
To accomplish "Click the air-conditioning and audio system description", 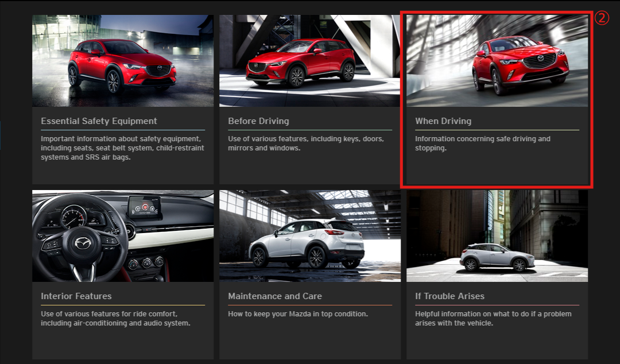I will (115, 319).
